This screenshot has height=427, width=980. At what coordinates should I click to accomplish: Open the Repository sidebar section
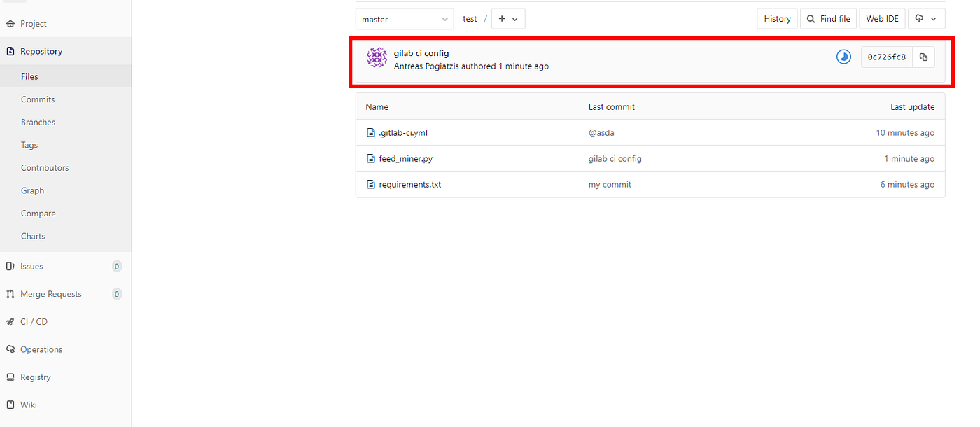click(41, 51)
